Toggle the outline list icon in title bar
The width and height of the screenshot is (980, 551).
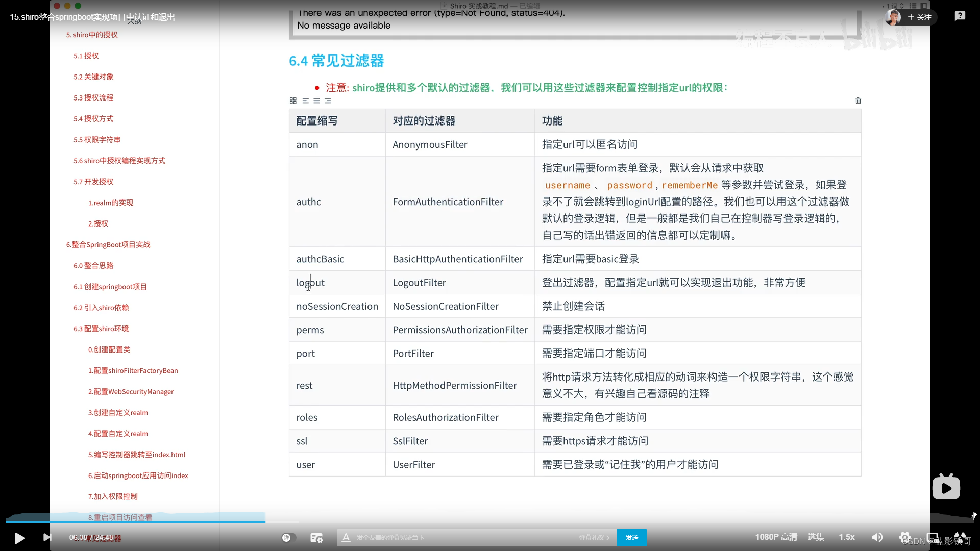(913, 6)
